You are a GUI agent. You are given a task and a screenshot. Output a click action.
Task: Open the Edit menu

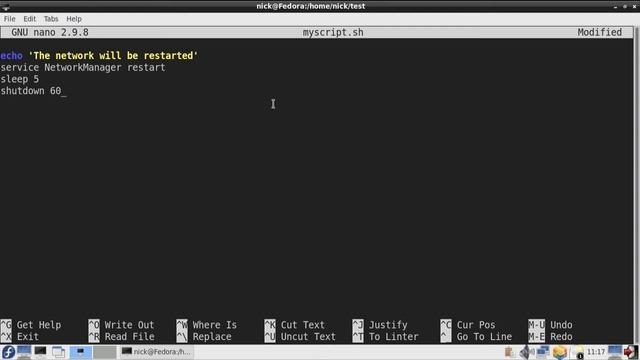click(29, 19)
